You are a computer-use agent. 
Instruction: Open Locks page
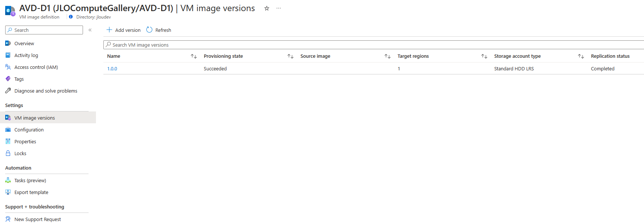click(x=20, y=153)
